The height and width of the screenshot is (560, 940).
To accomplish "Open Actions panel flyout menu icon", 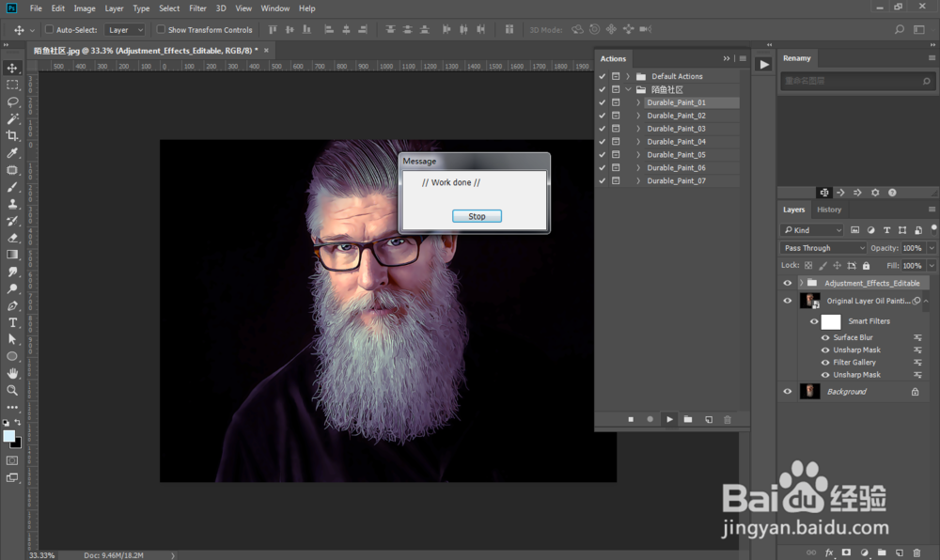I will [743, 58].
